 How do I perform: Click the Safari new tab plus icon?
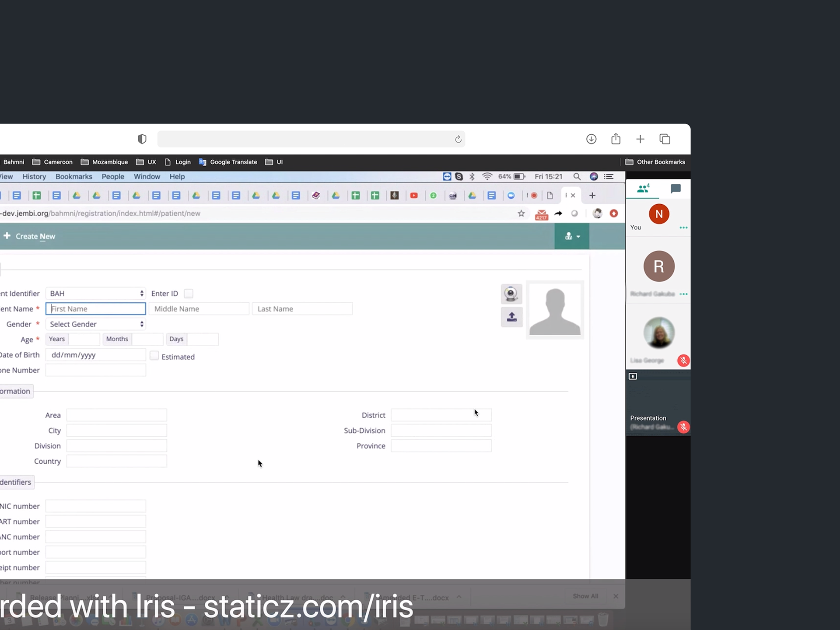coord(640,139)
